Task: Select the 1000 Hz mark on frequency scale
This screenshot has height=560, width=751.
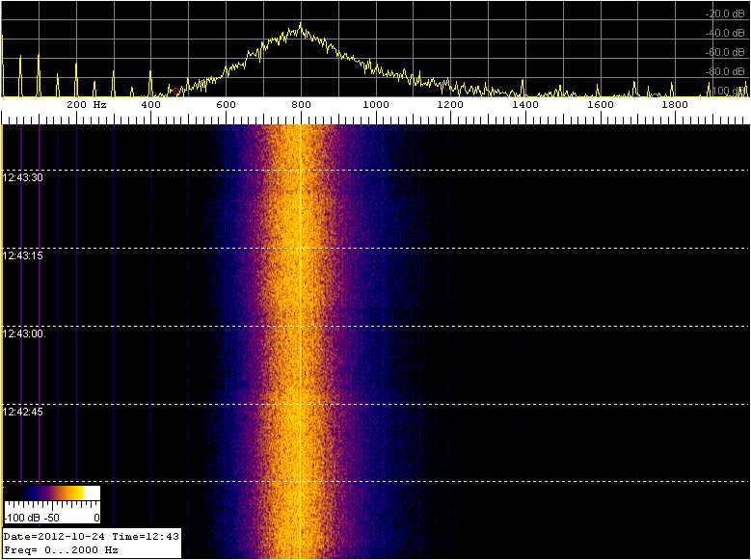Action: pyautogui.click(x=375, y=104)
